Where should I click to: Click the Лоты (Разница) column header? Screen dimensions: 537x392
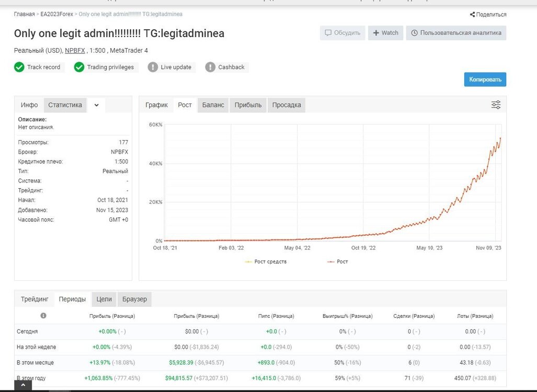475,316
